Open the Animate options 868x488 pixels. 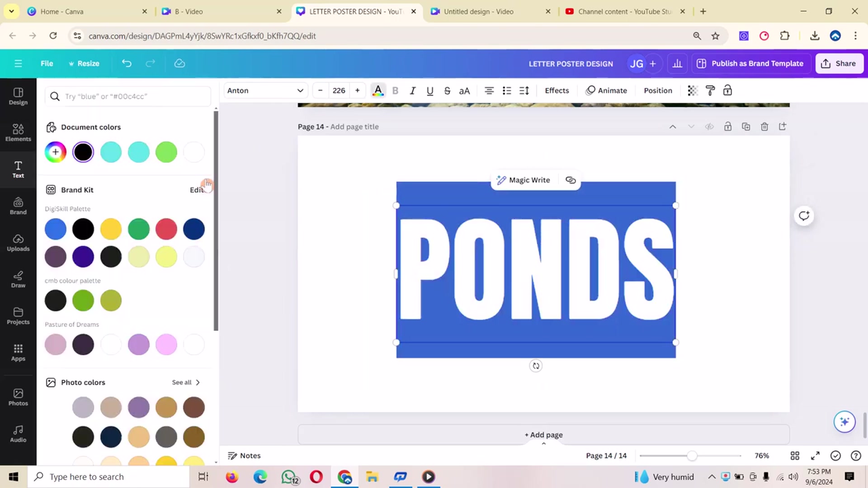(x=606, y=90)
